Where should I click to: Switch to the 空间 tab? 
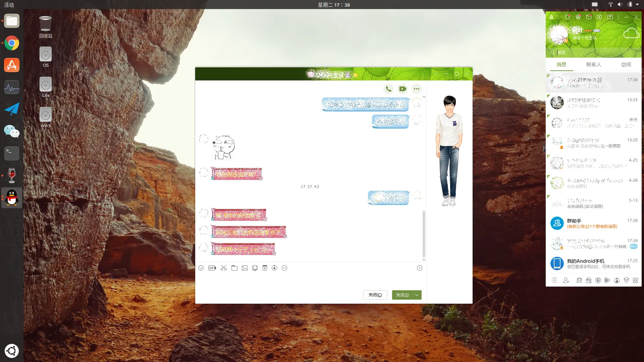(x=626, y=65)
